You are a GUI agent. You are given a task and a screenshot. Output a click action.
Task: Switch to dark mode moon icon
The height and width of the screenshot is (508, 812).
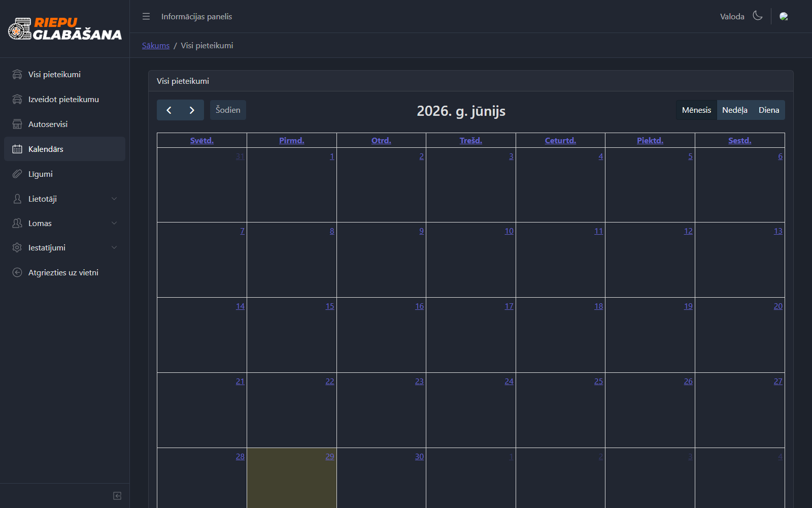point(758,16)
